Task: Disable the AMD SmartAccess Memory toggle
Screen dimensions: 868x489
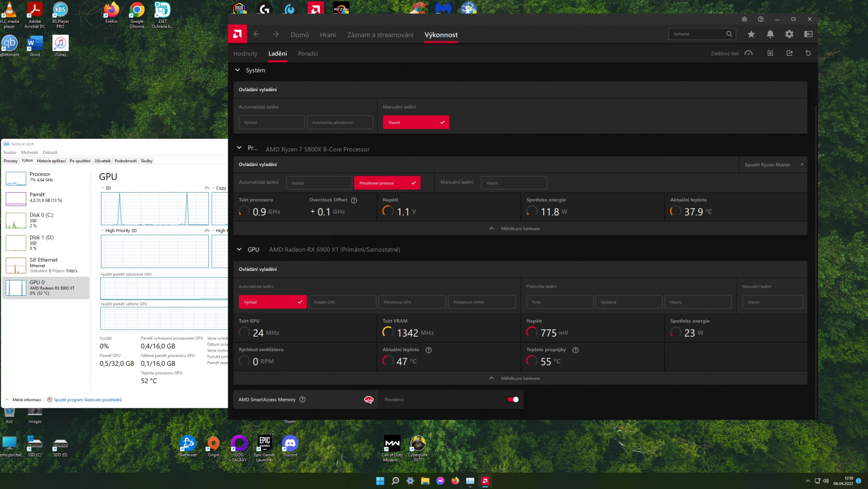Action: pos(513,399)
